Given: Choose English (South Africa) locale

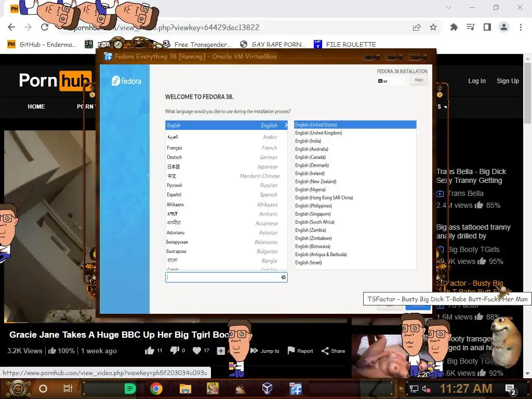Looking at the screenshot, I should [x=355, y=222].
